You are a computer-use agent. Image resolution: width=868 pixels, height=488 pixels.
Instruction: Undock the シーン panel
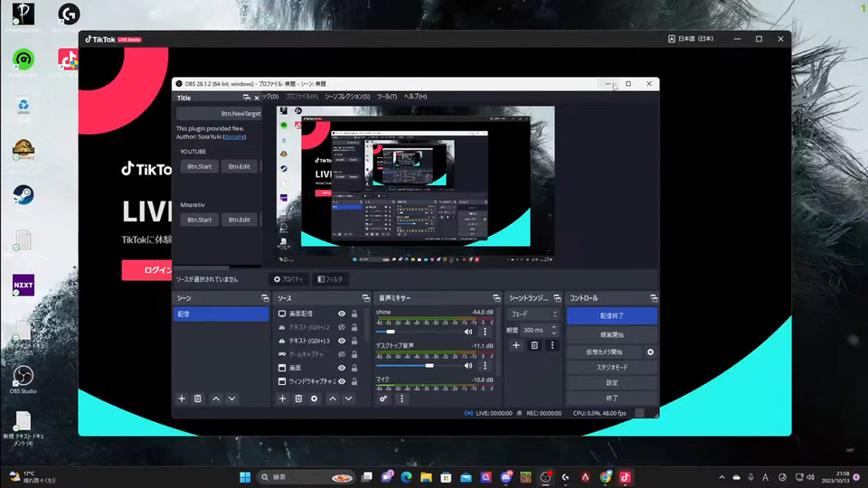point(265,298)
